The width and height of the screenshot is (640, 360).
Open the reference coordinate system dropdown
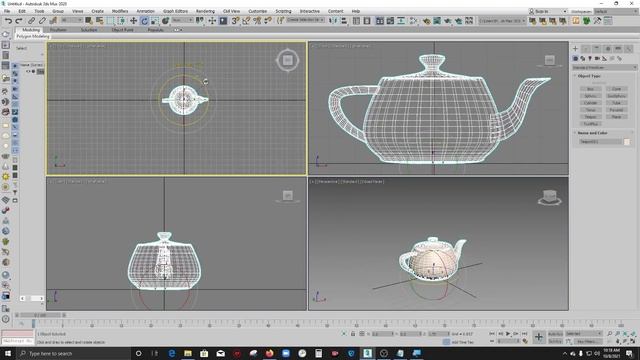(182, 20)
